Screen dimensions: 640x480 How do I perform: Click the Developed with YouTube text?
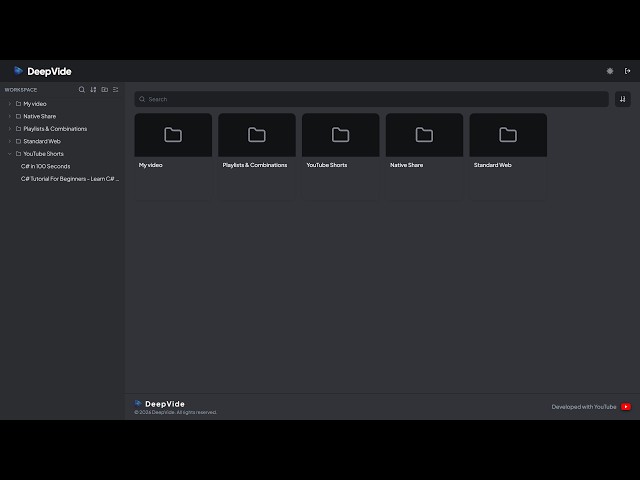(x=584, y=407)
